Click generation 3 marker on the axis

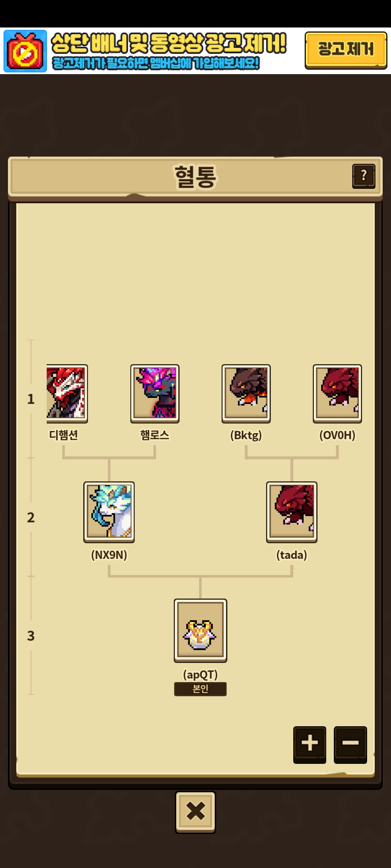click(31, 636)
